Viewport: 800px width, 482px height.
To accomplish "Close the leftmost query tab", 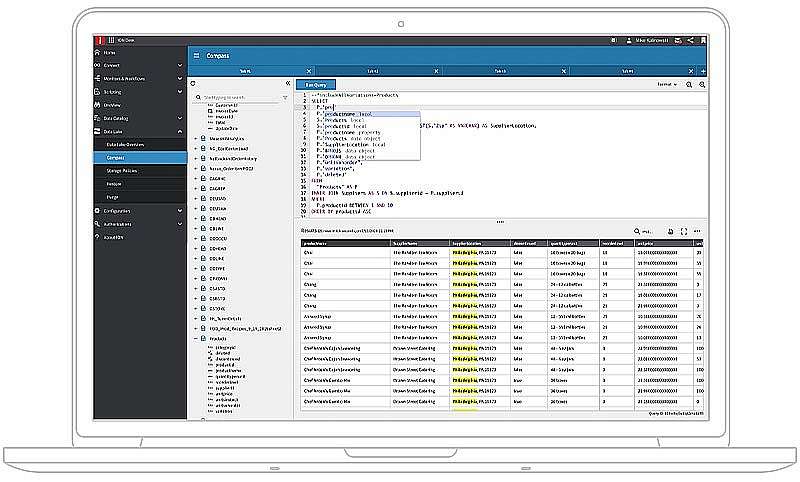I will (309, 71).
